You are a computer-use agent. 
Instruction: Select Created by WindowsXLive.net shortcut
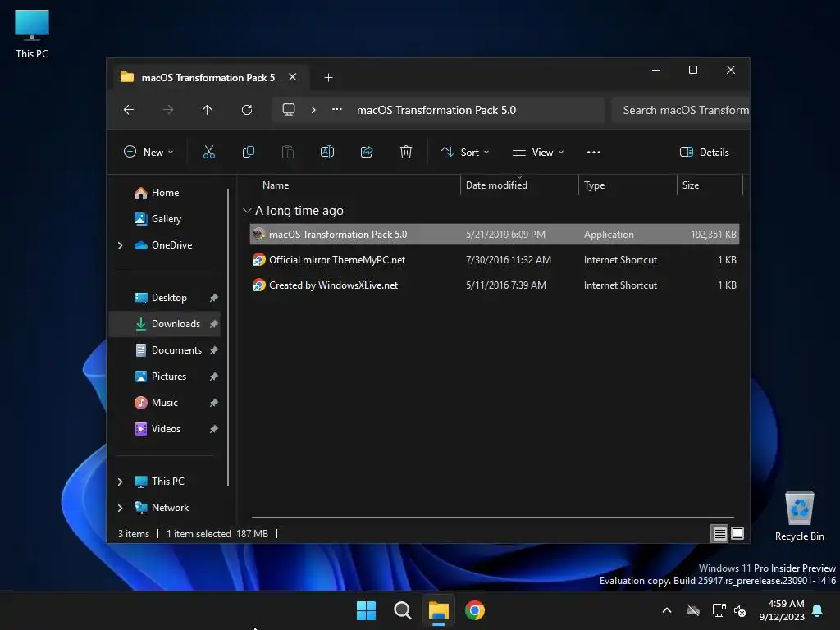495,285
